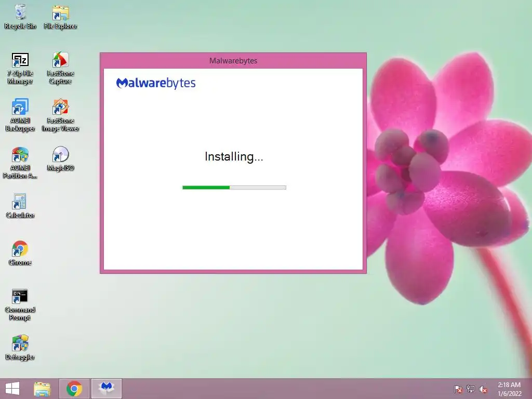Click the 'Installing...' status text

click(x=234, y=157)
